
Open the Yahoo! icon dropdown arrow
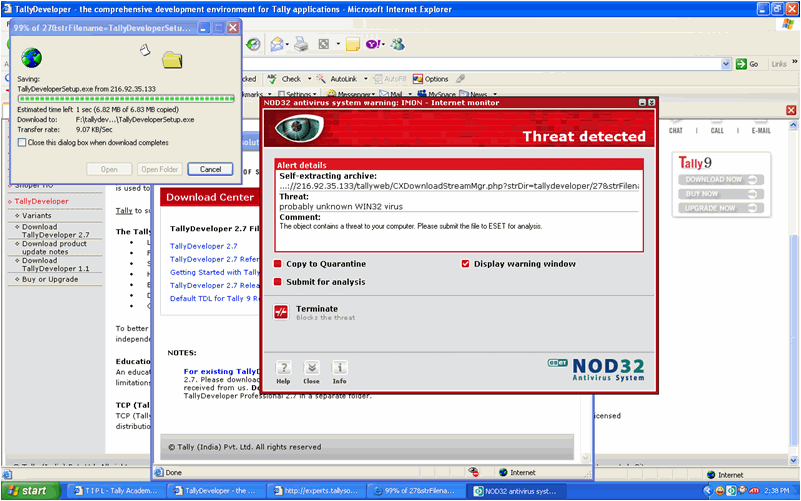[383, 44]
